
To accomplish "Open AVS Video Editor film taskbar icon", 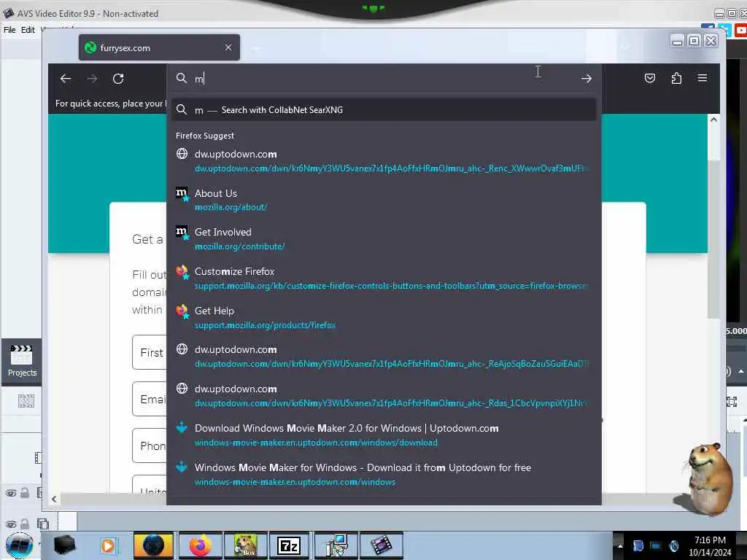I will point(381,545).
